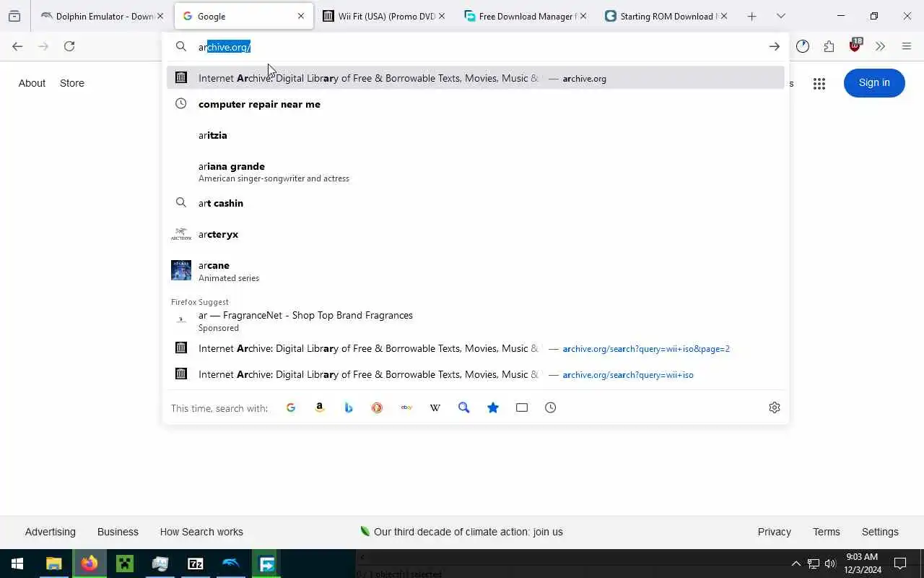The image size is (924, 578).
Task: Open the About link
Action: pos(32,83)
